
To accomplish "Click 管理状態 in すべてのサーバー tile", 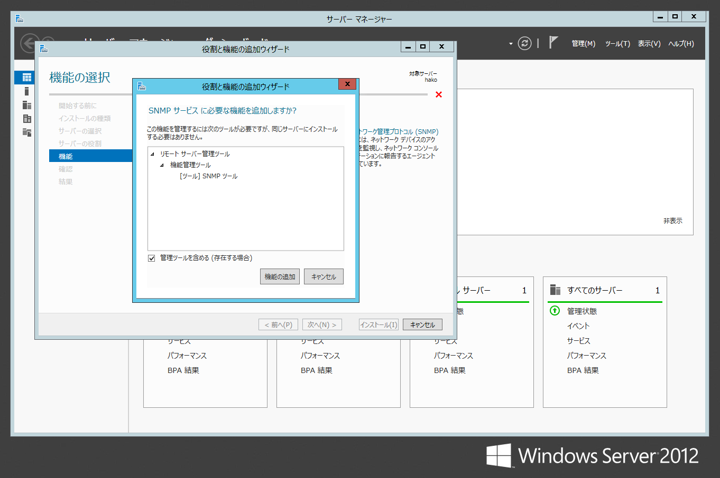I will point(582,311).
